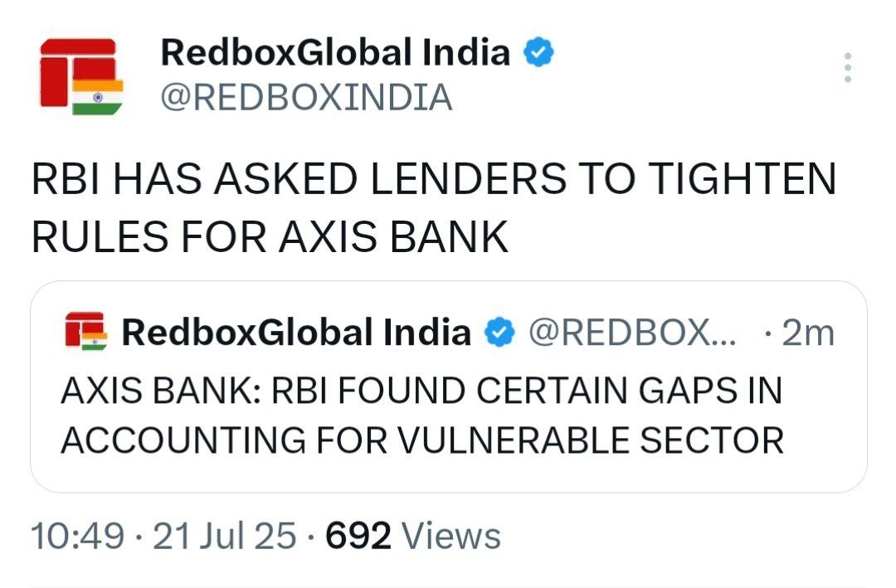The image size is (896, 588).
Task: Click the blue verified badge beside the main author name
Action: coord(538,54)
